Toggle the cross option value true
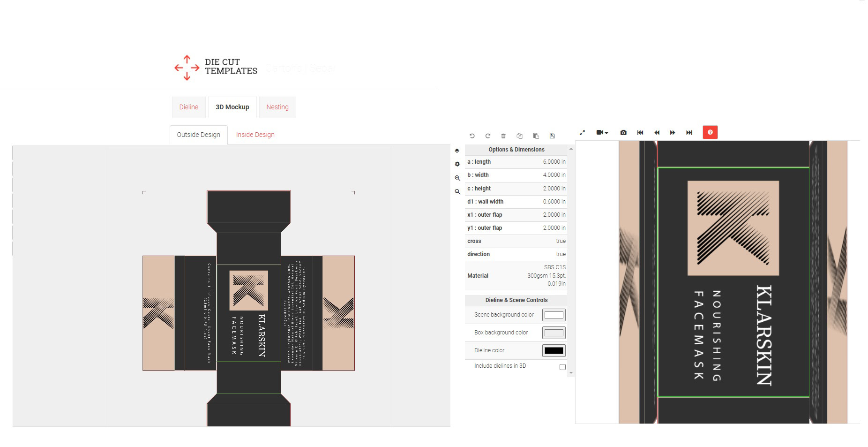This screenshot has width=868, height=447. pos(561,241)
